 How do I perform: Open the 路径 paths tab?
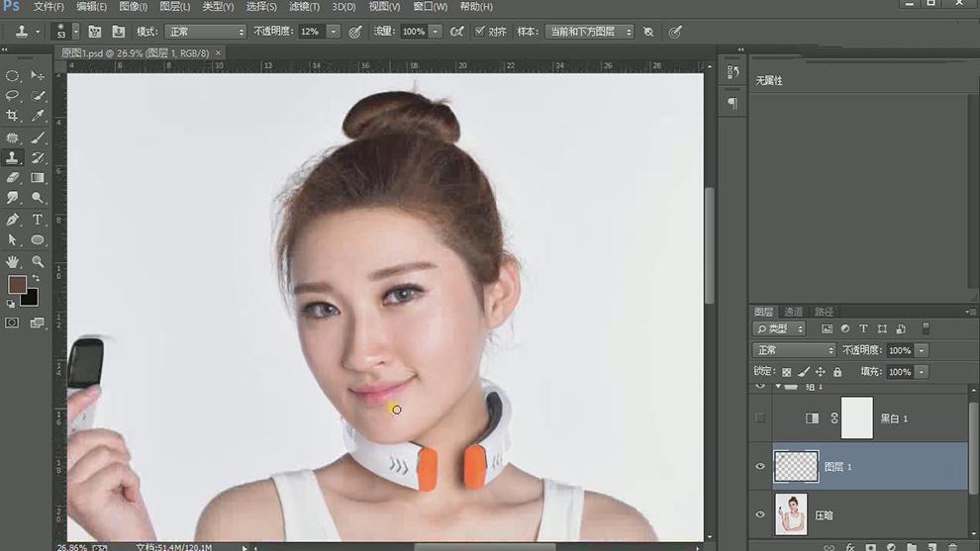(824, 312)
